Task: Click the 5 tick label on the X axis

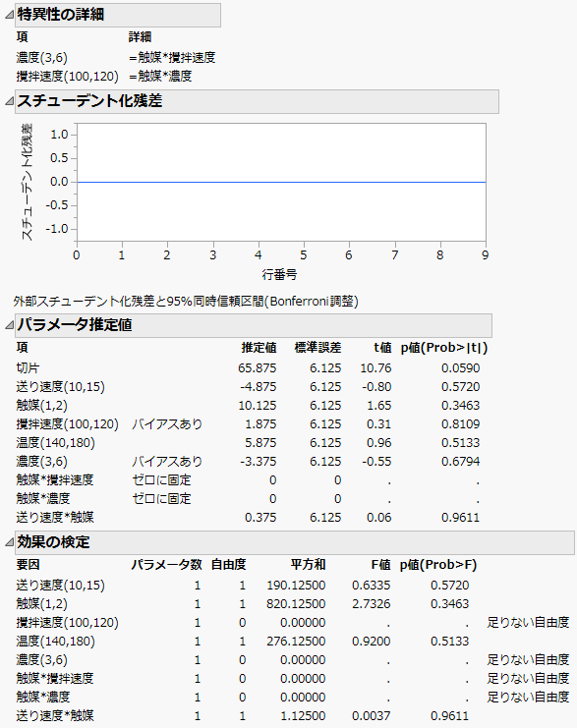Action: coord(304,254)
